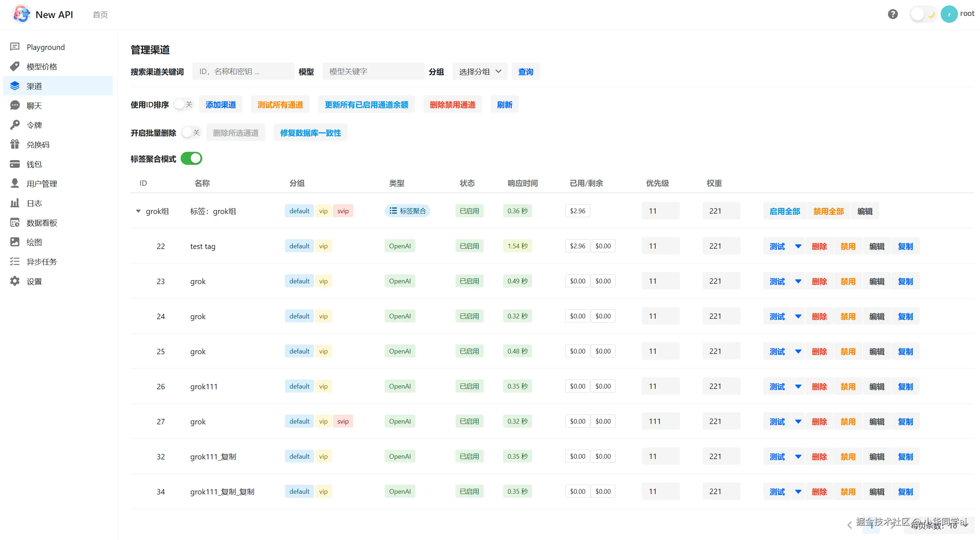Turn off 标签聚合模式 switch

point(191,158)
